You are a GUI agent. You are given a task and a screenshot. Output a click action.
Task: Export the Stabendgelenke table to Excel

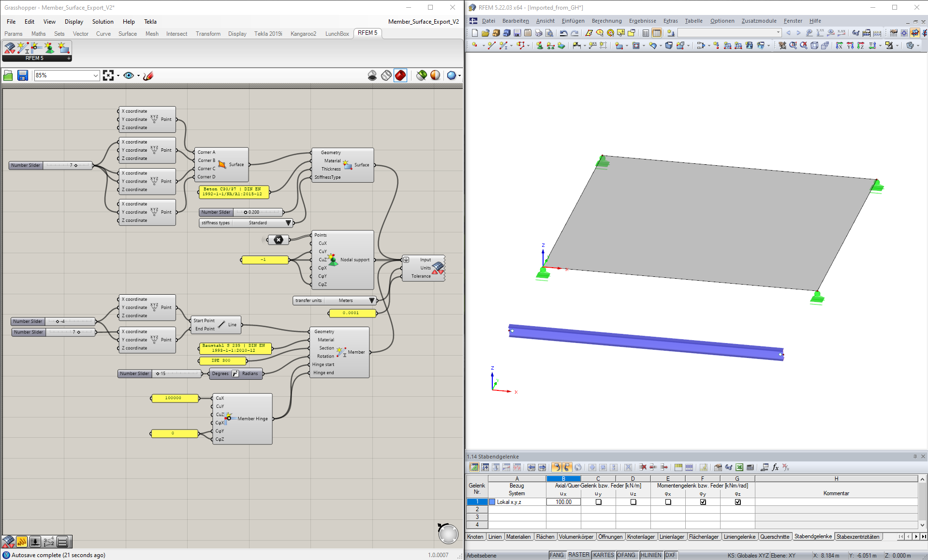738,467
